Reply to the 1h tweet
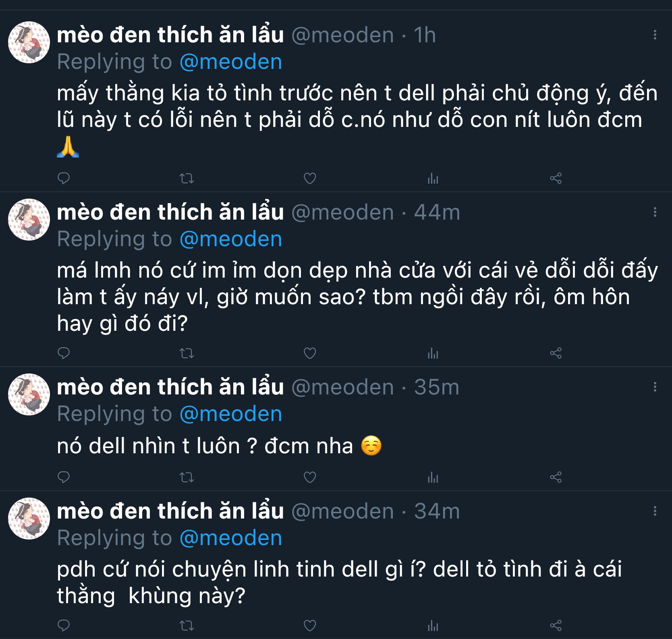672x639 pixels. tap(64, 178)
